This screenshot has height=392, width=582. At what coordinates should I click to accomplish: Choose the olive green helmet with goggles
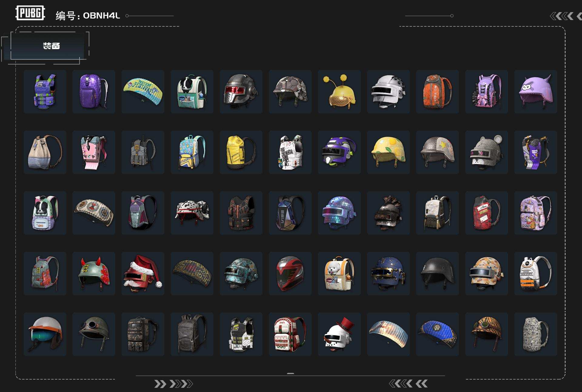point(94,334)
